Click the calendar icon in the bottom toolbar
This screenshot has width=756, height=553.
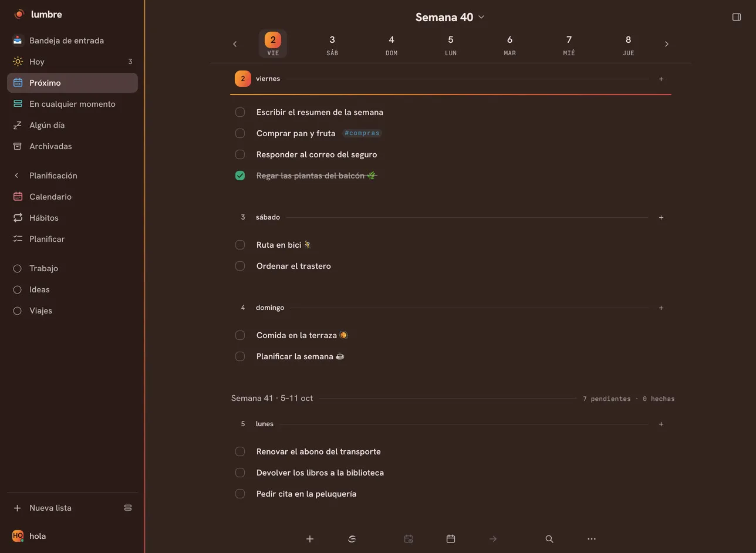(451, 539)
